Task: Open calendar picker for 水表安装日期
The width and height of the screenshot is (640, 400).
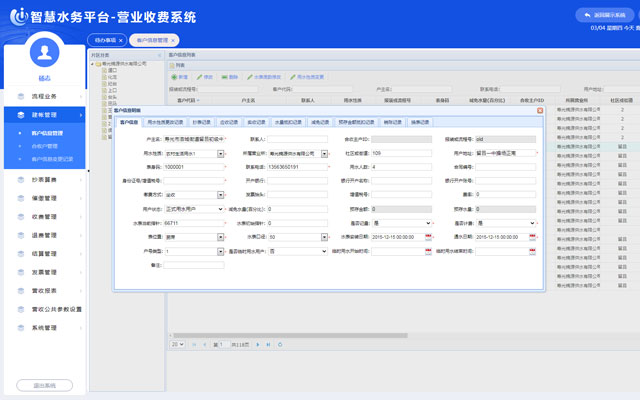Action: click(429, 237)
